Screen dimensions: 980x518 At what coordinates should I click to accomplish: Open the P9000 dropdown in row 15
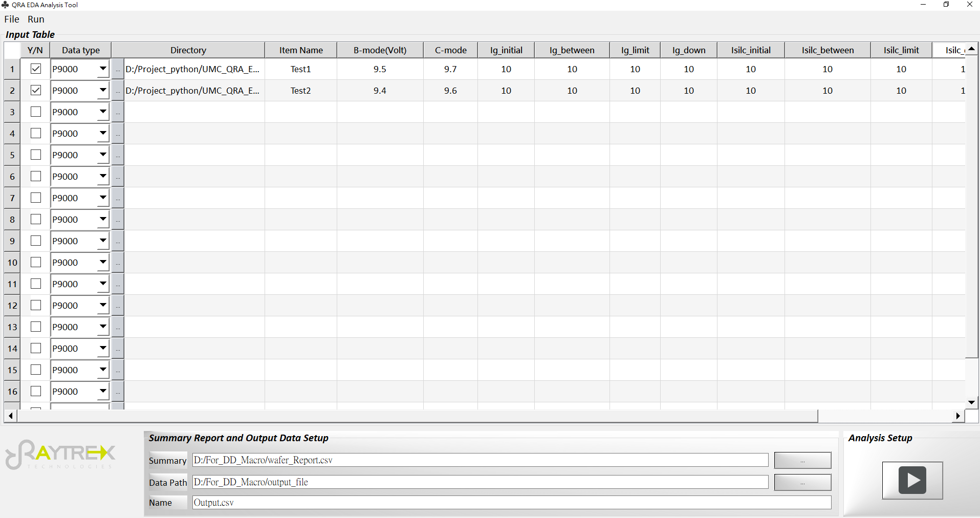[x=103, y=370]
